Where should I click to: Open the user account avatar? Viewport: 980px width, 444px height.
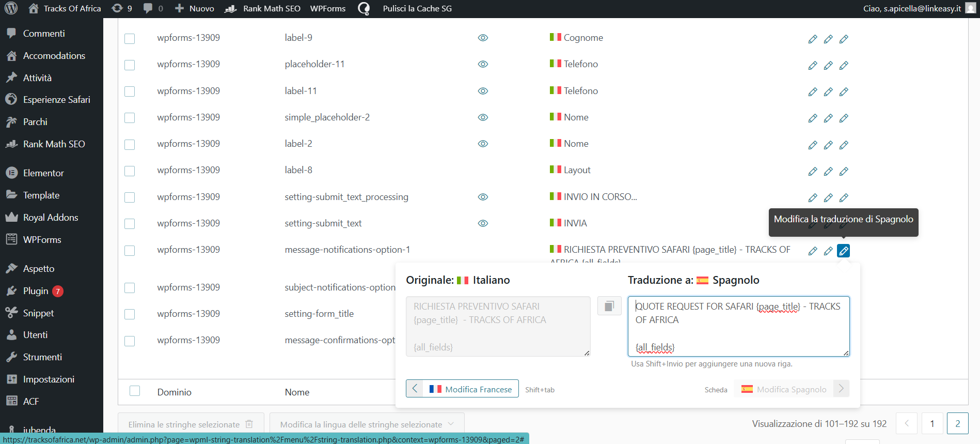click(971, 8)
